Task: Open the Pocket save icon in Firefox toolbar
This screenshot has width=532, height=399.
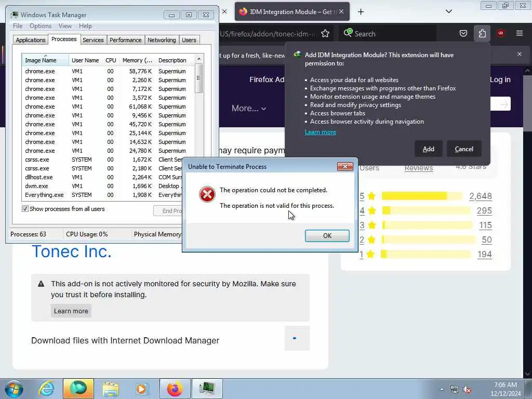Action: (x=463, y=33)
